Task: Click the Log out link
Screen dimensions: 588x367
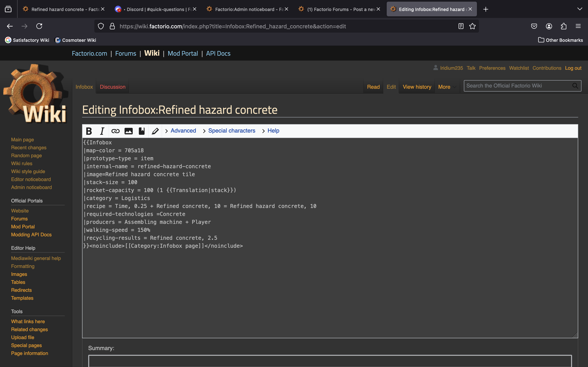Action: [x=573, y=68]
